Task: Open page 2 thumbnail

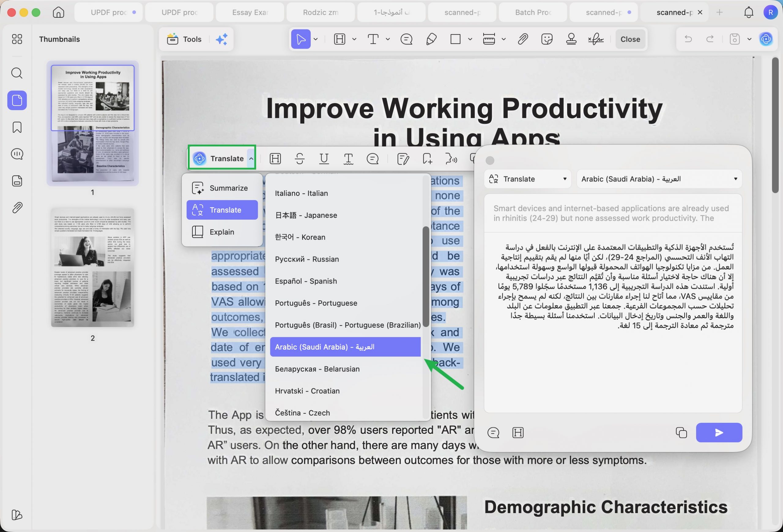Action: pos(92,267)
